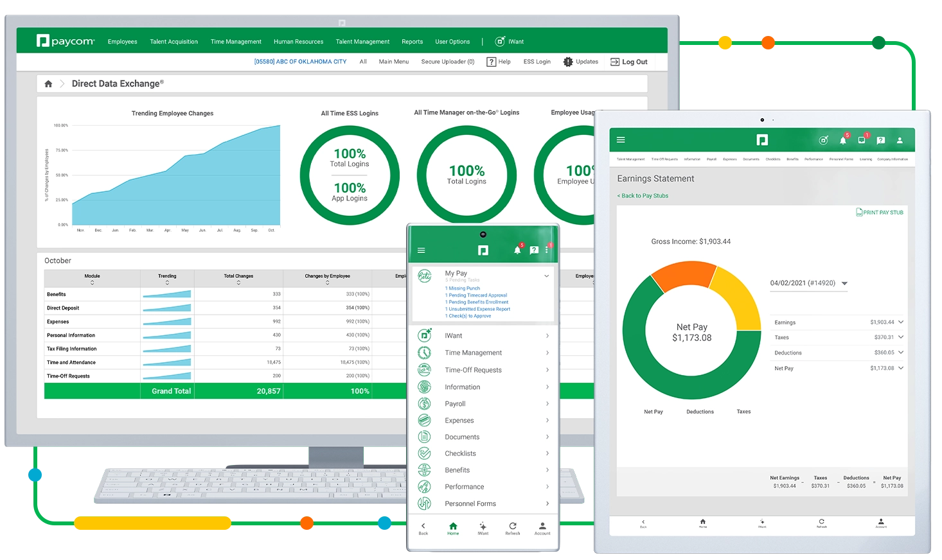The image size is (942, 560).
Task: Open the Reports menu
Action: 412,42
